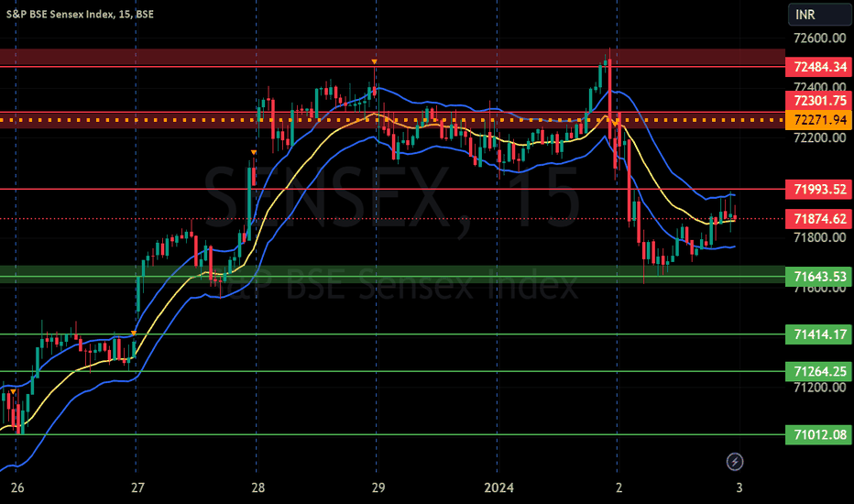
Task: Click date label 26 on time axis
Action: click(16, 488)
